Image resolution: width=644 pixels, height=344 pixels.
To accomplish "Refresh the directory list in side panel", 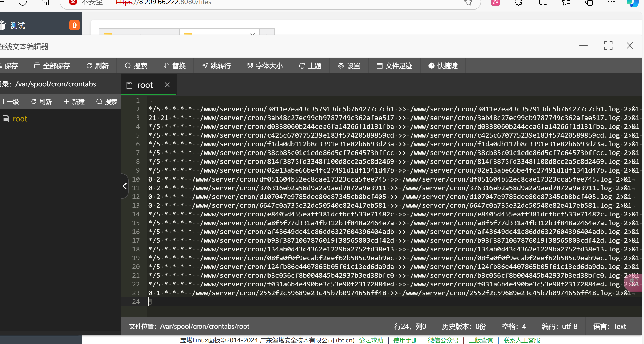I will tap(41, 102).
